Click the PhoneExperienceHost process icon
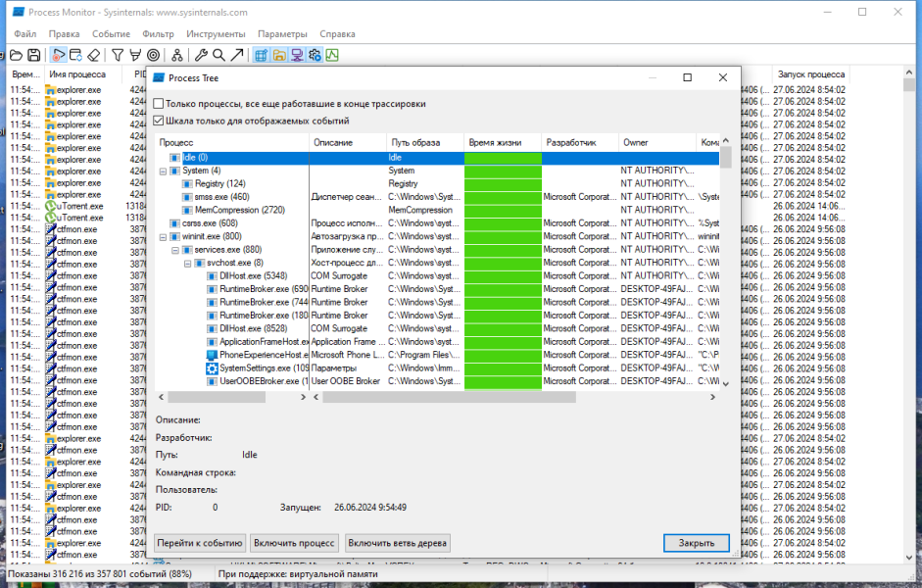This screenshot has height=588, width=922. tap(212, 355)
